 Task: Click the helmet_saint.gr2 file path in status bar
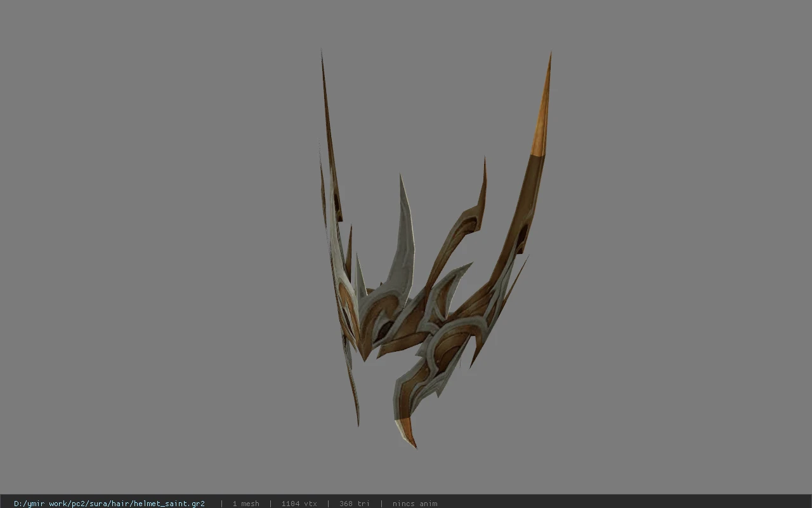point(109,504)
